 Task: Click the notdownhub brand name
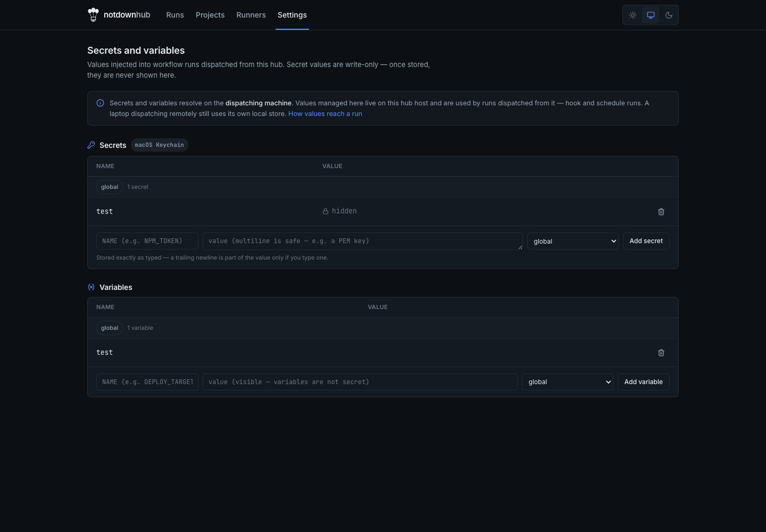pyautogui.click(x=127, y=15)
